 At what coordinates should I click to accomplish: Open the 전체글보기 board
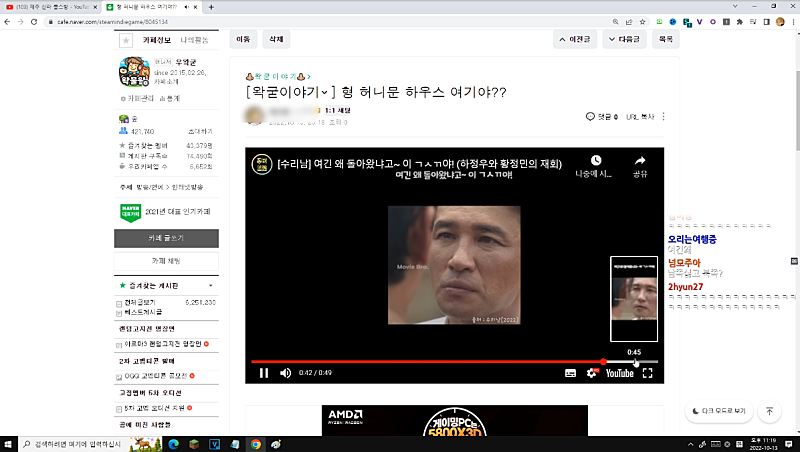coord(140,303)
